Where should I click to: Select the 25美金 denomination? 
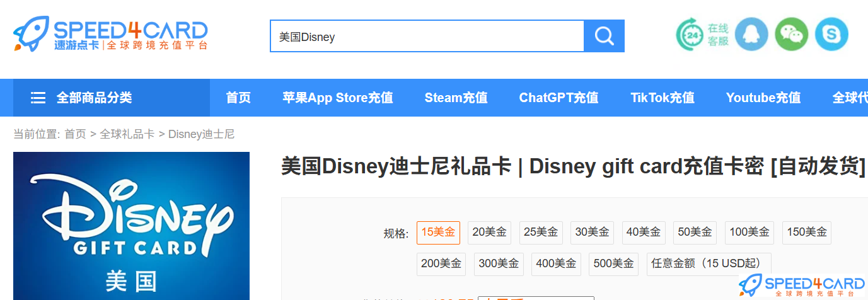[x=541, y=233]
